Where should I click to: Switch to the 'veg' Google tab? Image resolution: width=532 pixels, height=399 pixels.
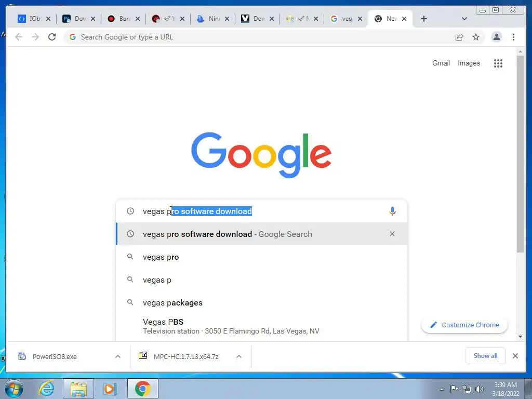click(x=342, y=19)
